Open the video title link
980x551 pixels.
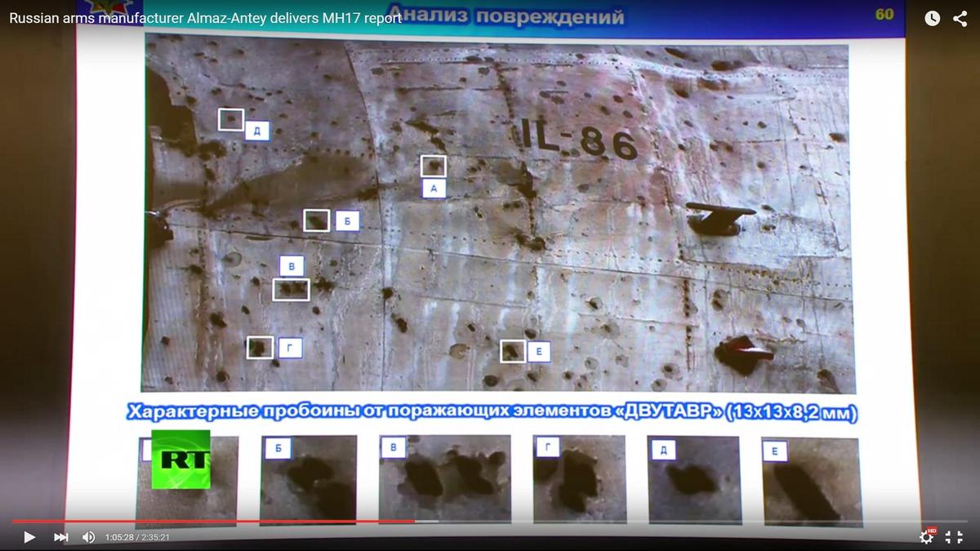click(x=206, y=17)
